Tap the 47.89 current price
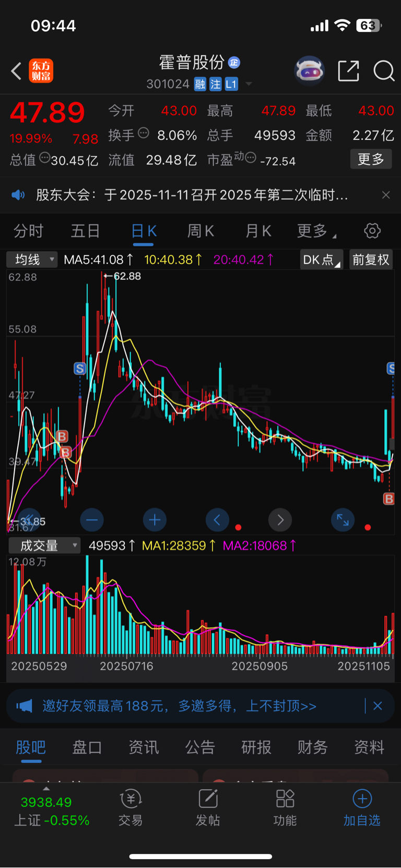Image resolution: width=401 pixels, height=868 pixels. click(x=48, y=112)
